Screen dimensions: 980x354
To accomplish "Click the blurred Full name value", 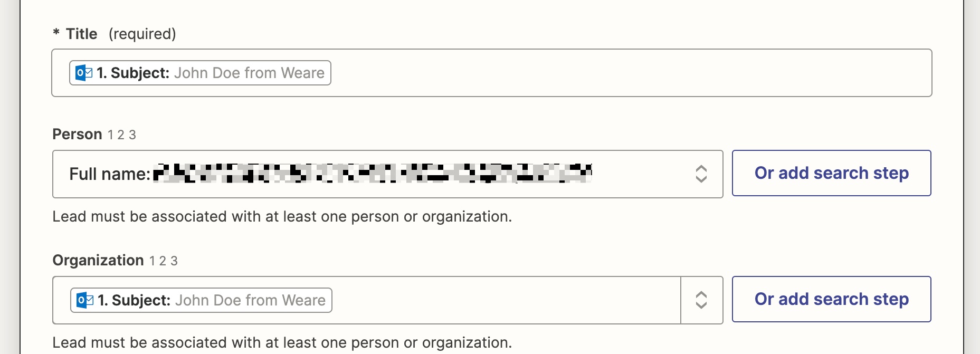I will click(x=373, y=174).
